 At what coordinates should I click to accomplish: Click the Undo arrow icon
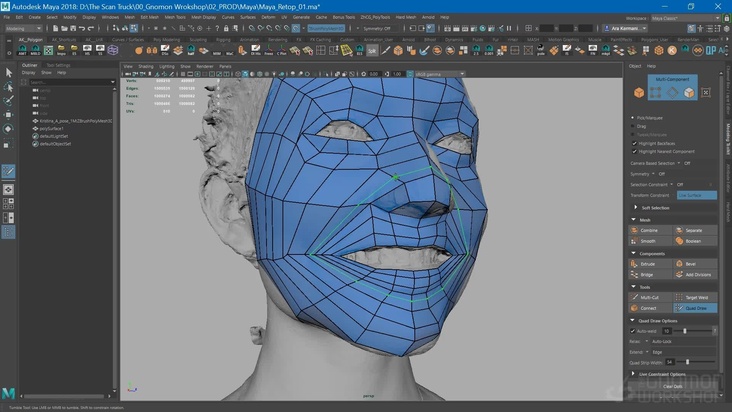[x=82, y=28]
